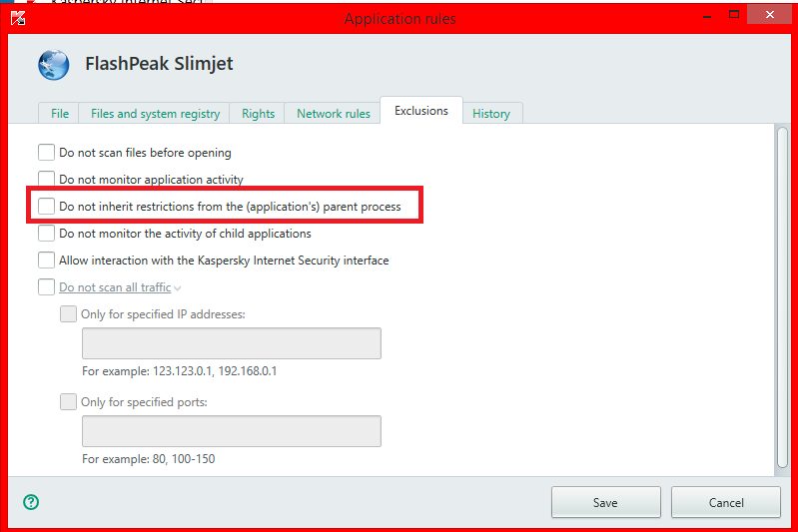
Task: Open the help question mark icon
Action: (31, 502)
